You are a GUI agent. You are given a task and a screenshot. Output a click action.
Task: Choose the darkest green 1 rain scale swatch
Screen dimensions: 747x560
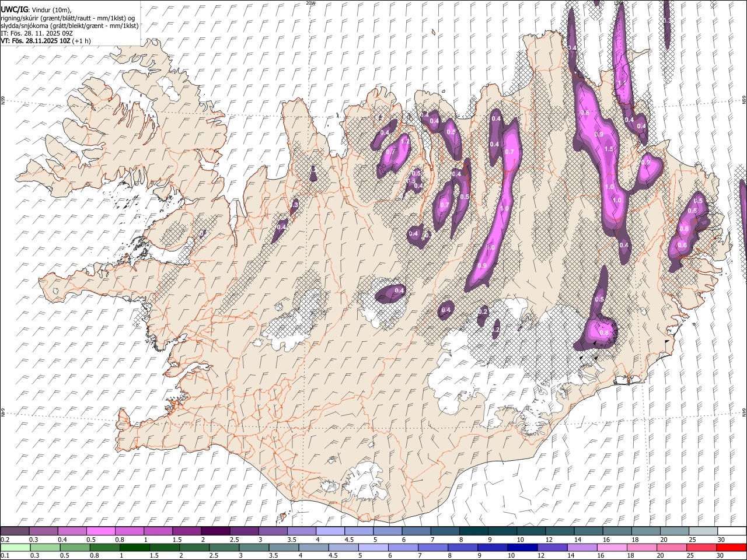click(x=134, y=547)
